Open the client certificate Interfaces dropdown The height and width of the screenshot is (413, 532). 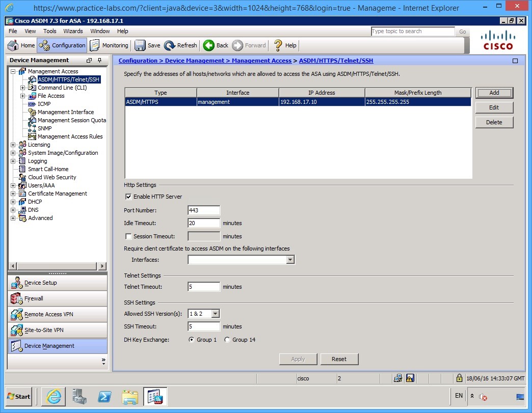click(x=289, y=260)
